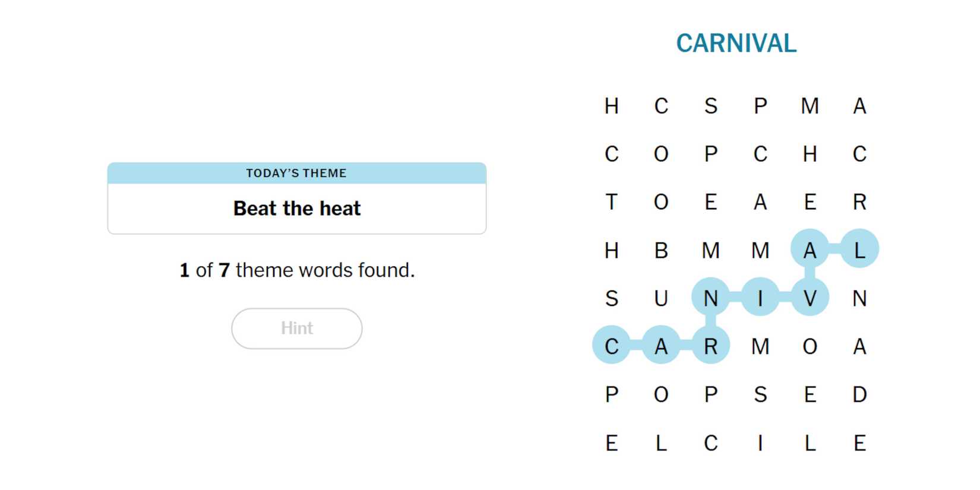Select the unhighlighted letter R tile
Viewport: 980px width, 490px height.
859,202
